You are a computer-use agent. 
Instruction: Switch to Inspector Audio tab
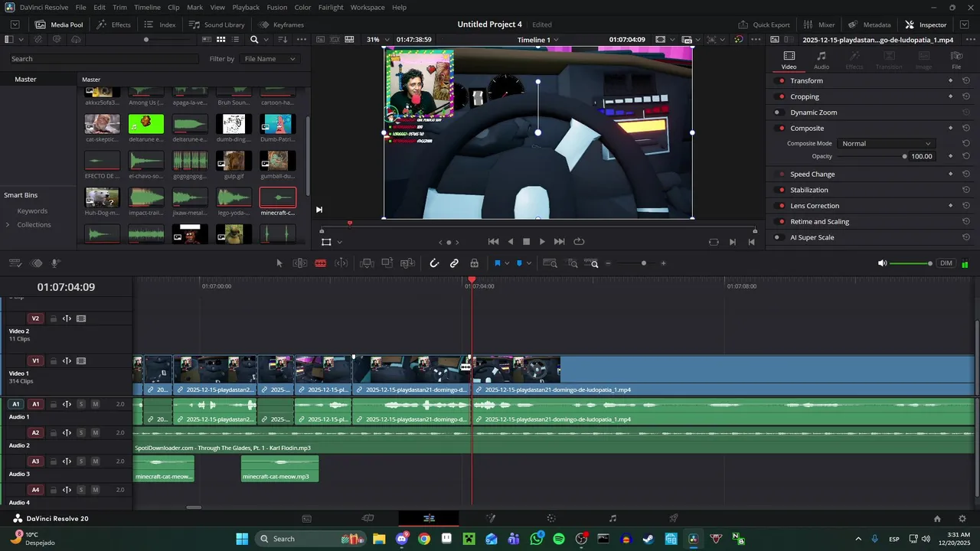click(x=822, y=60)
